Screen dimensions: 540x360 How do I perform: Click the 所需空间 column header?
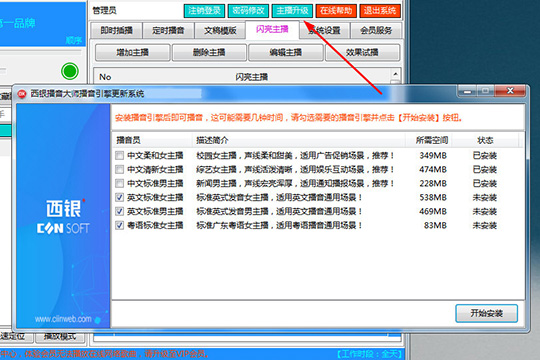click(429, 140)
